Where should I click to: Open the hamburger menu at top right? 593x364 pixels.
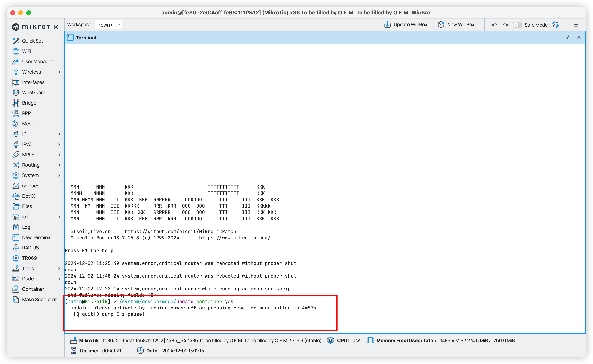pos(576,24)
